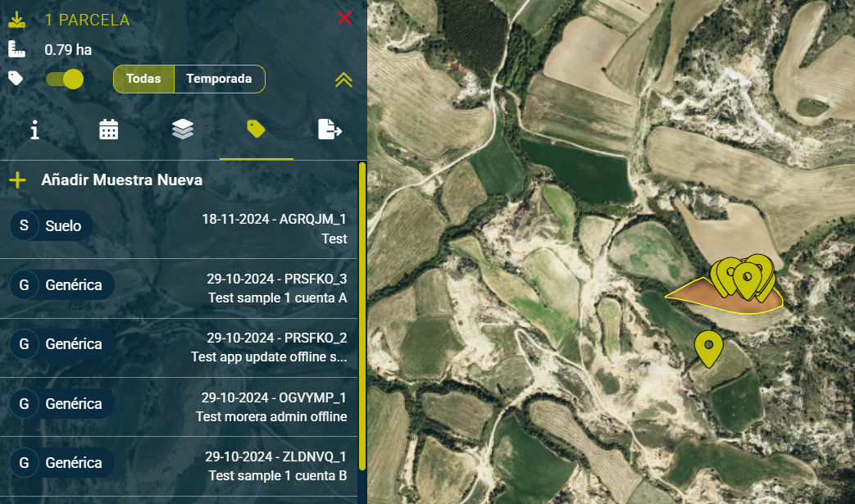Open sample OGVYMP_1 dated 29-10-2024
Viewport: 855px width, 504px height.
pyautogui.click(x=179, y=407)
